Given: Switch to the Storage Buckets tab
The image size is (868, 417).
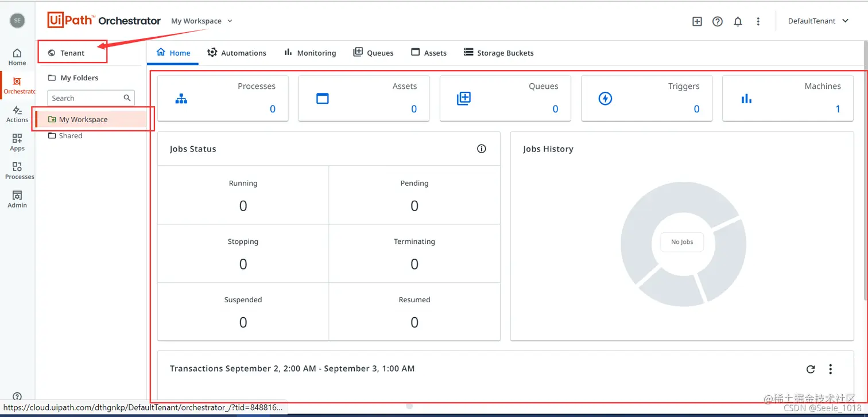Looking at the screenshot, I should click(499, 53).
